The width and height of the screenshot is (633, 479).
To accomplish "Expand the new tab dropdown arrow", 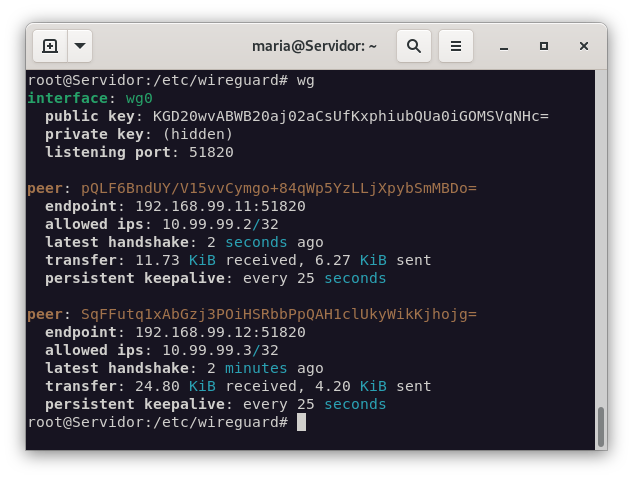I will click(79, 46).
